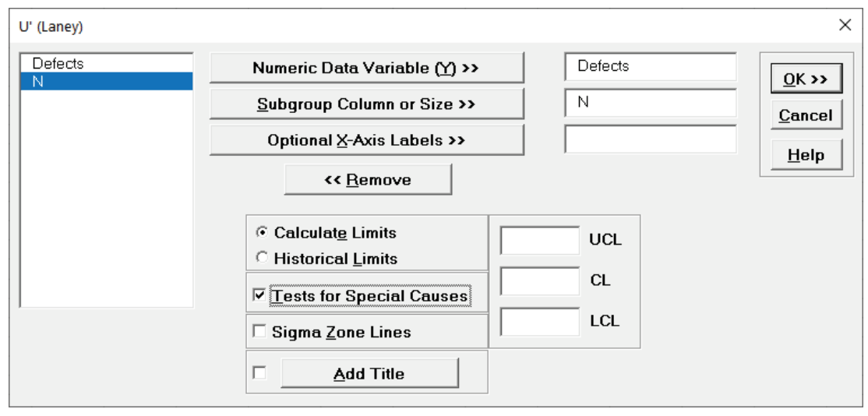This screenshot has height=416, width=868.
Task: Close the U' (Laney) dialog window
Action: tap(845, 25)
